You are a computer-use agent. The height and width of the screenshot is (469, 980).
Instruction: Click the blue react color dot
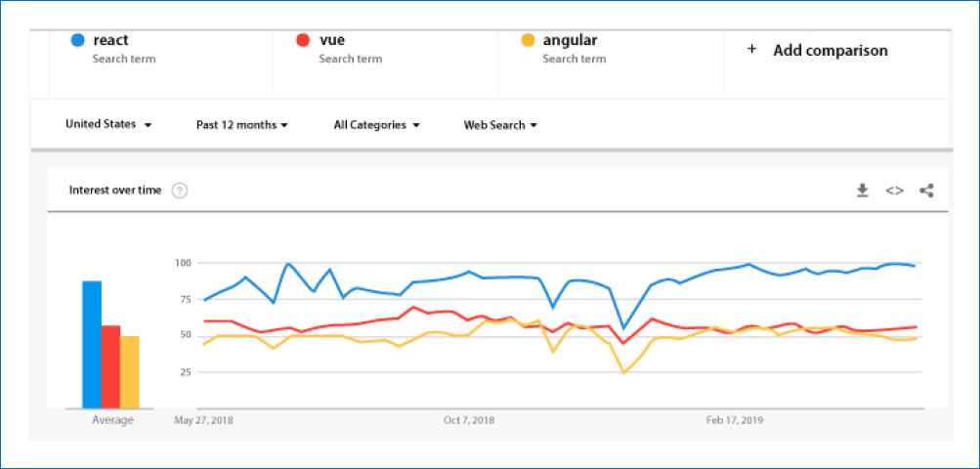click(x=77, y=41)
